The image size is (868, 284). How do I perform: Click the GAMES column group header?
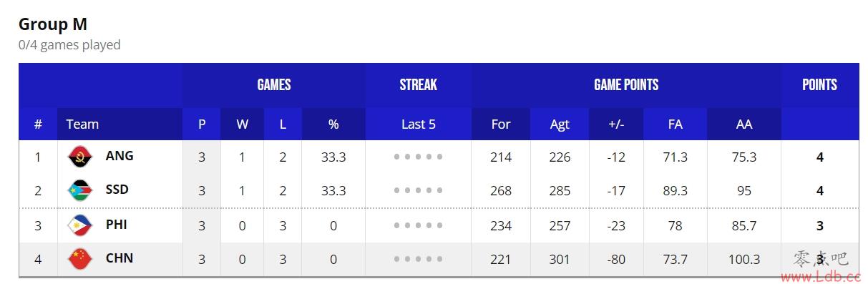pyautogui.click(x=274, y=84)
